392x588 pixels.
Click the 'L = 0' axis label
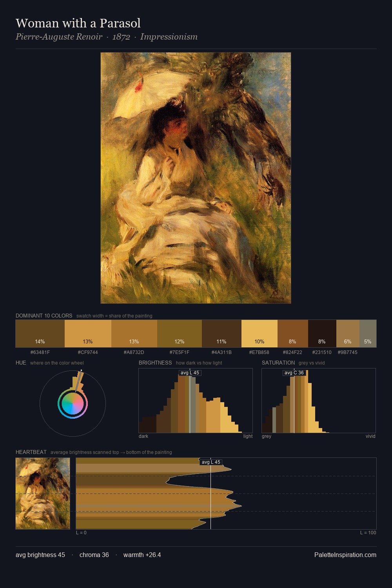tap(81, 533)
